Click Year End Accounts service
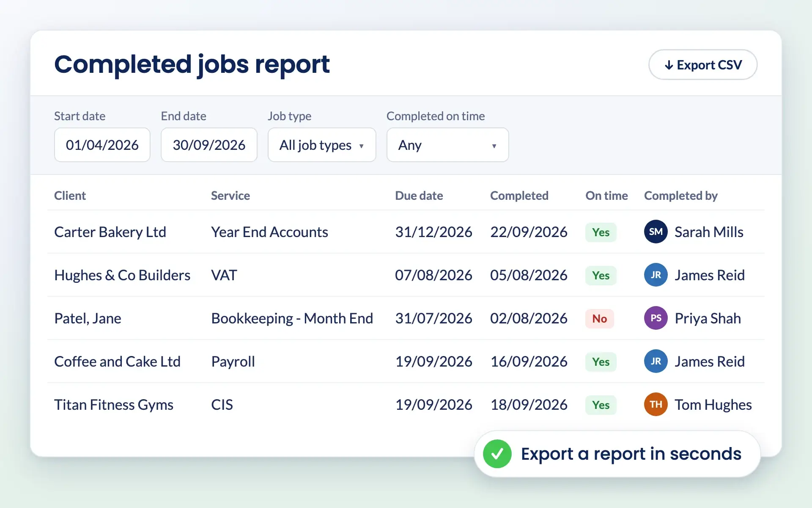The width and height of the screenshot is (812, 508). [269, 232]
